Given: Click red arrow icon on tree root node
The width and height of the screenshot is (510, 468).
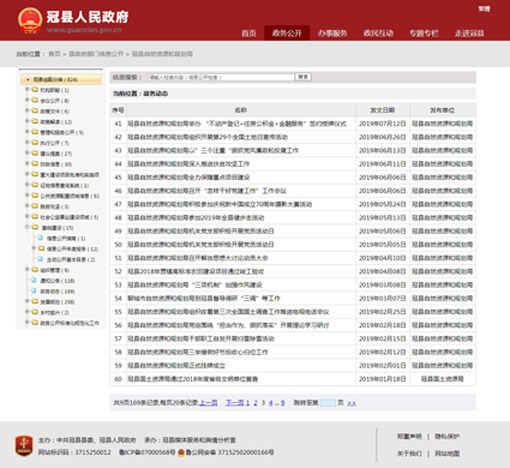Looking at the screenshot, I should (x=28, y=80).
